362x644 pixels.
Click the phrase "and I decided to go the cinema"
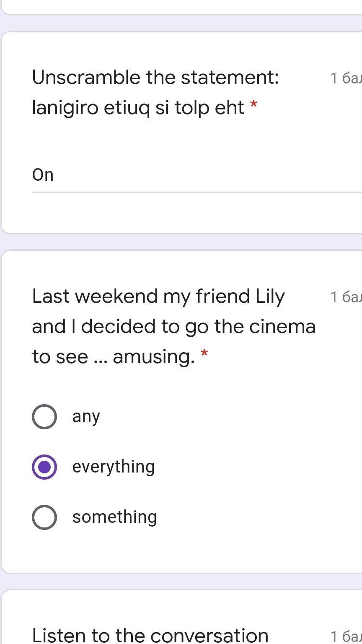pos(174,327)
